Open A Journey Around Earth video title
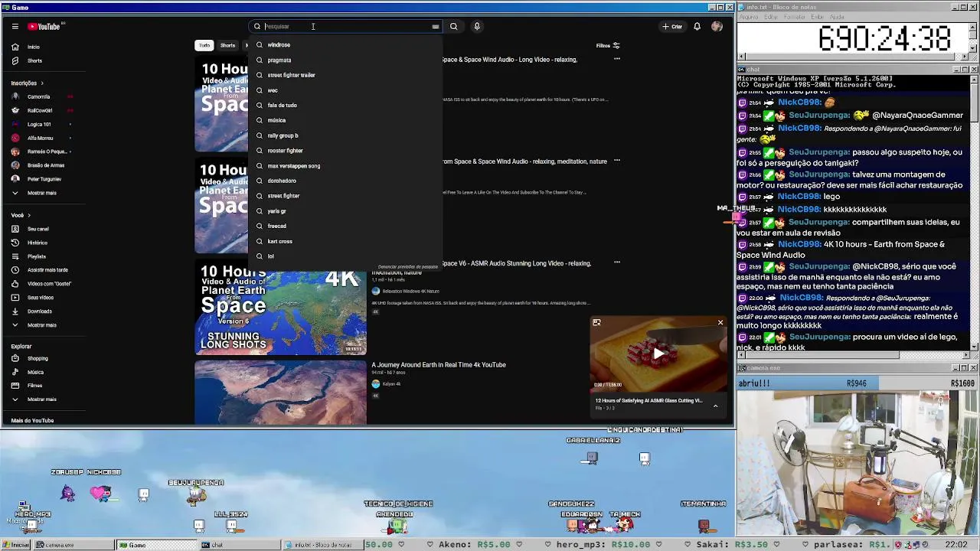Screen dimensions: 980x551 [x=439, y=365]
